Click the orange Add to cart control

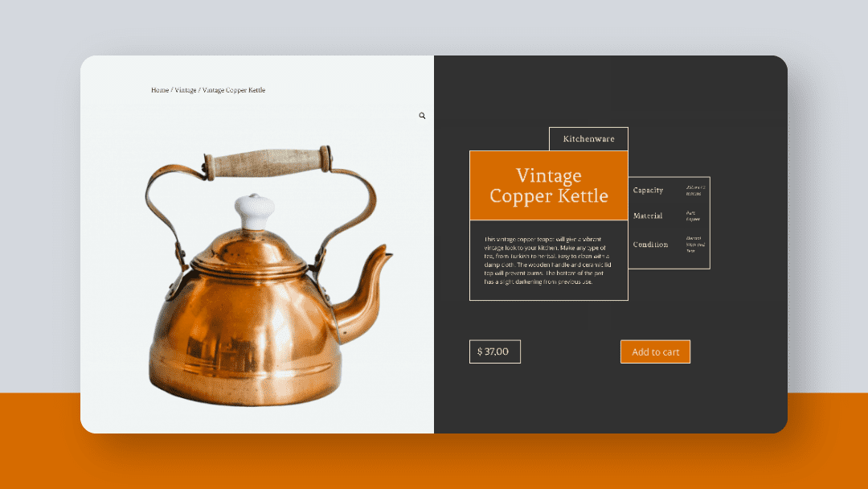coord(655,351)
